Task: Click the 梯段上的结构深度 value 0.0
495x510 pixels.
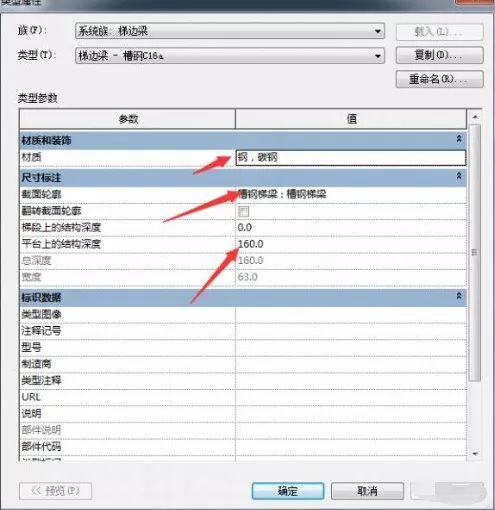Action: point(245,227)
